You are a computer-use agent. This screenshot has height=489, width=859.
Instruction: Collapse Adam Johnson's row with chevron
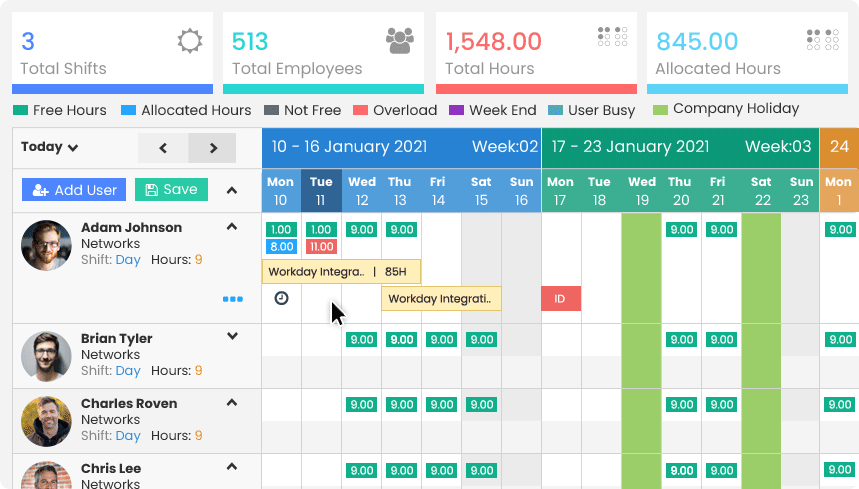pos(232,227)
